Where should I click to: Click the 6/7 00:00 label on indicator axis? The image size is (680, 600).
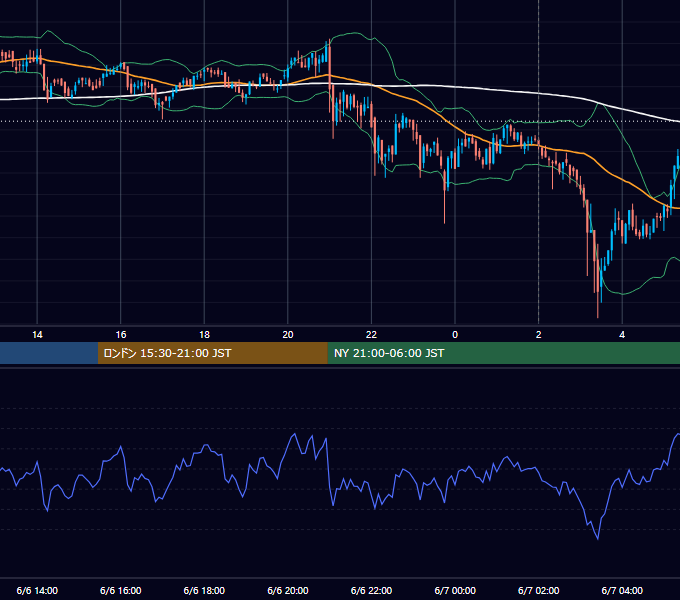pos(455,590)
